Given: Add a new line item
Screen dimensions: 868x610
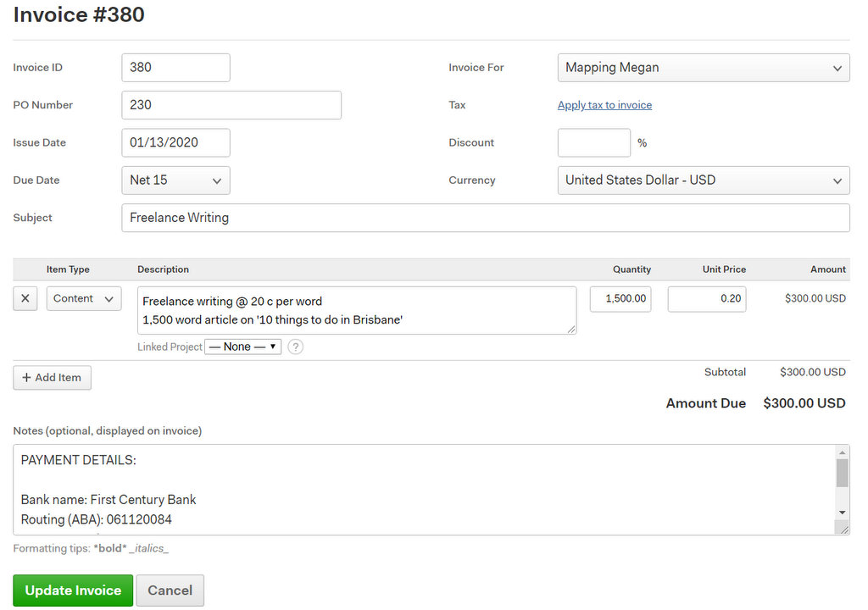Looking at the screenshot, I should point(52,378).
